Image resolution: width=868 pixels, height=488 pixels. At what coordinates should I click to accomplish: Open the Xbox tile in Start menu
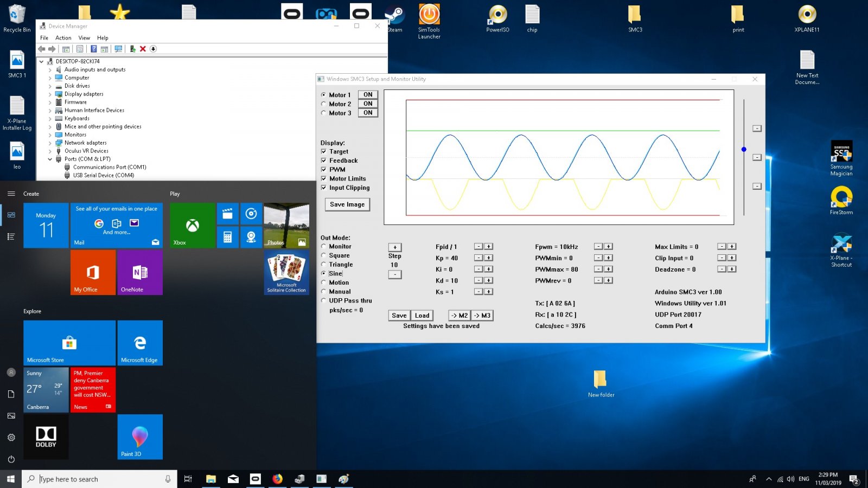coord(192,225)
